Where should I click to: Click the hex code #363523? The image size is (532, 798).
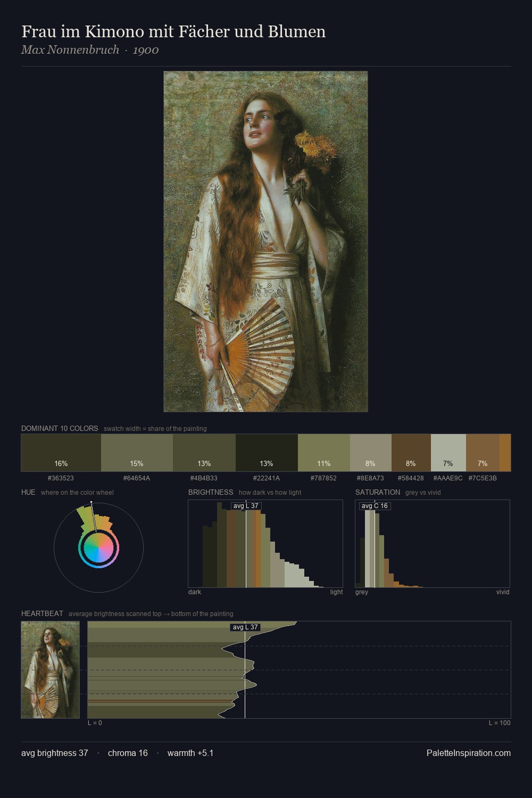[x=61, y=478]
